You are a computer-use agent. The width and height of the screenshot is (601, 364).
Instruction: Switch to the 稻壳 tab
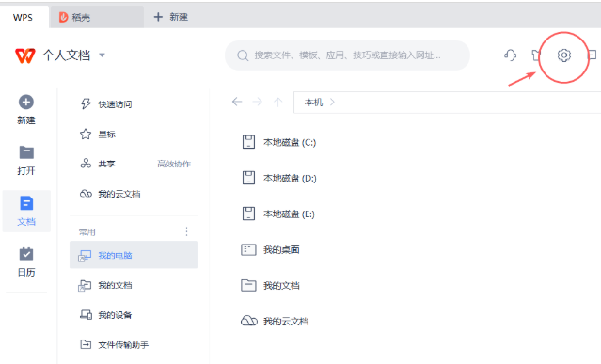tap(97, 17)
